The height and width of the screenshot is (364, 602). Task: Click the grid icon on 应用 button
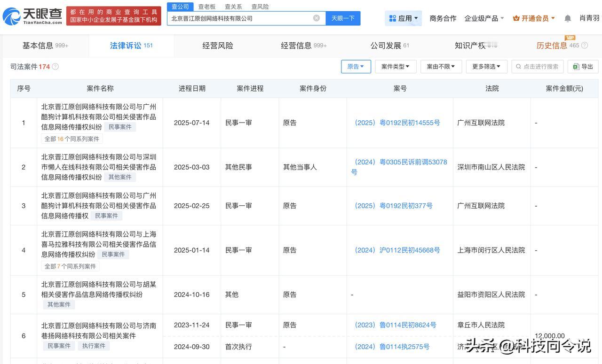pos(393,18)
